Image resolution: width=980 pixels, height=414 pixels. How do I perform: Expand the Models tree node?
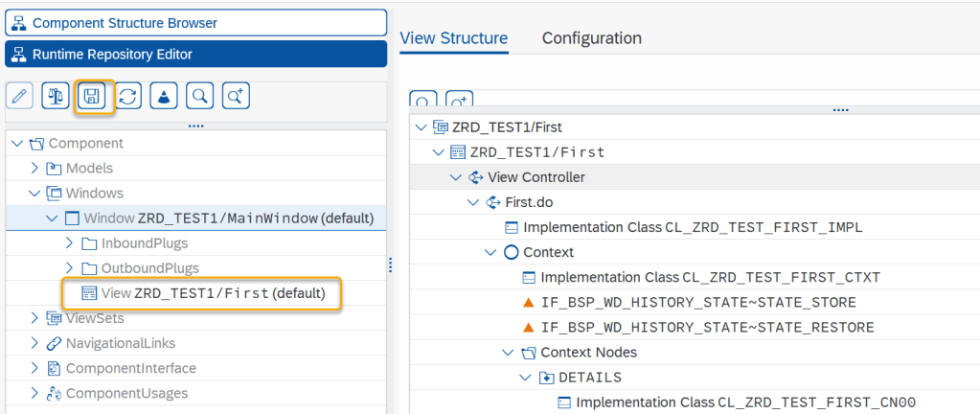tap(35, 169)
